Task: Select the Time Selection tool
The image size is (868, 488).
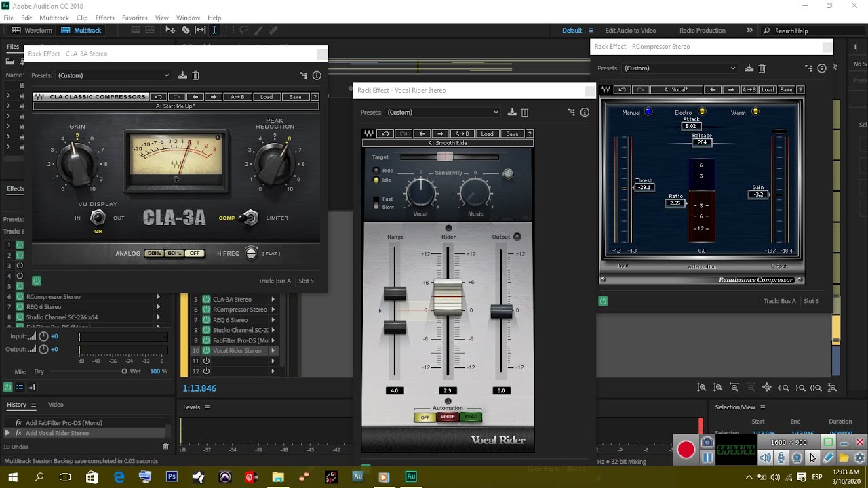Action: 214,30
